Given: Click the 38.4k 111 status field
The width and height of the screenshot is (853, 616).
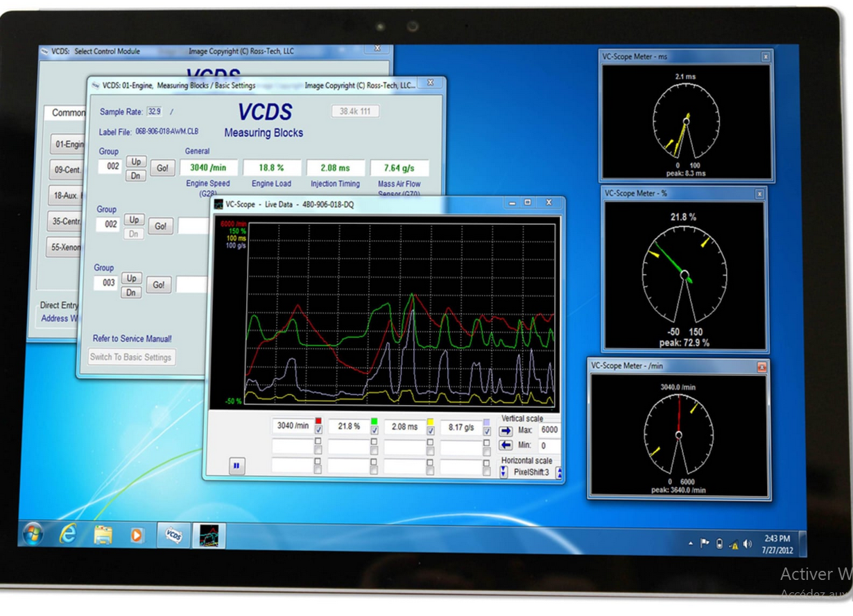Looking at the screenshot, I should tap(356, 111).
